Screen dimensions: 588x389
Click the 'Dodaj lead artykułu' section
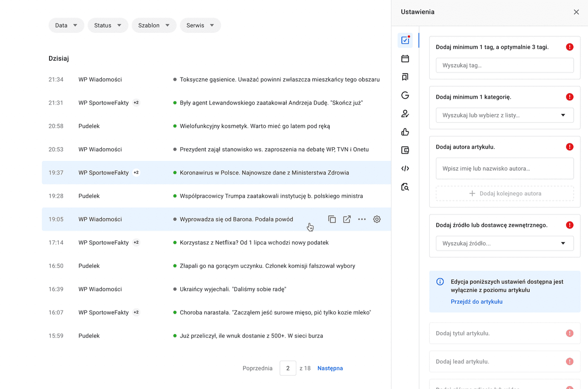(x=505, y=362)
